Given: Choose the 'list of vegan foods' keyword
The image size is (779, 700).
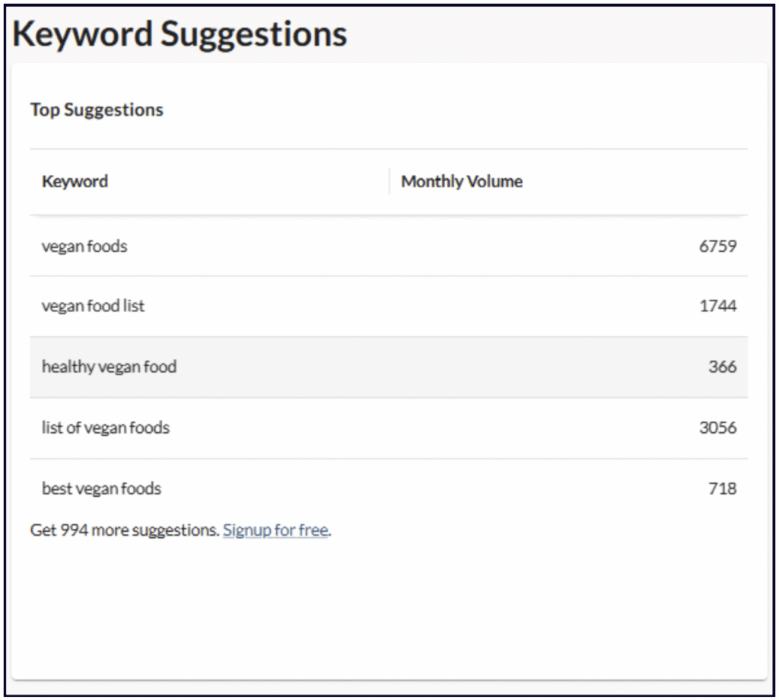Looking at the screenshot, I should (105, 428).
